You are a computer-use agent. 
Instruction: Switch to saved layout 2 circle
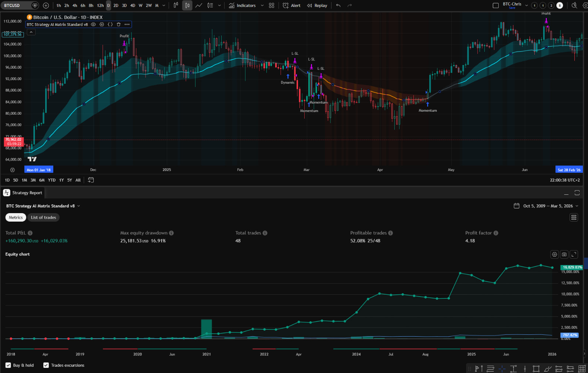pyautogui.click(x=551, y=6)
